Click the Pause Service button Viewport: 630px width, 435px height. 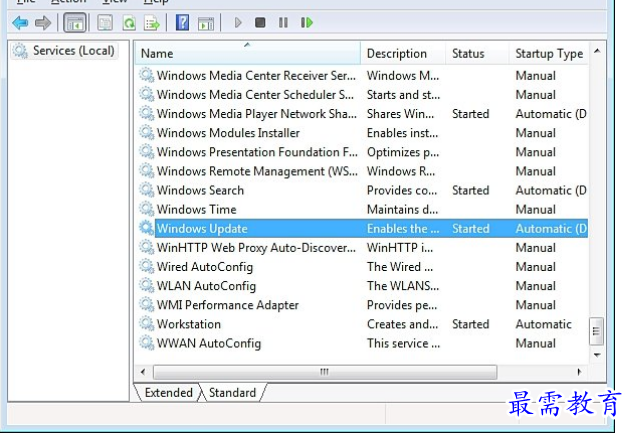(283, 22)
